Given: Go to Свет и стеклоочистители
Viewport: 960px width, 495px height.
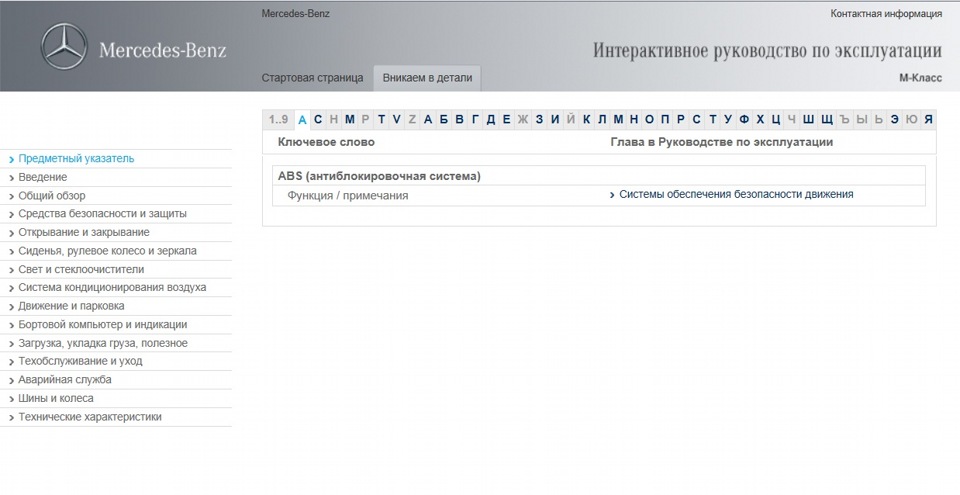Looking at the screenshot, I should click(81, 270).
